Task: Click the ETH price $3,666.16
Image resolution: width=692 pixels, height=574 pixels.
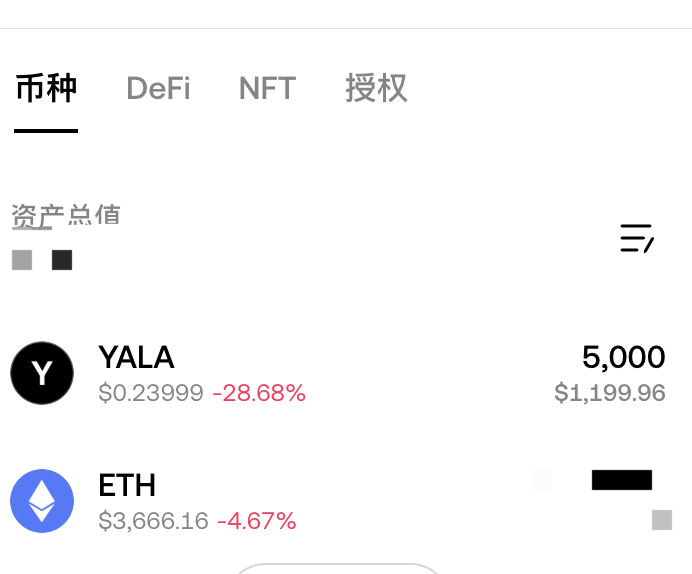Action: [x=153, y=521]
